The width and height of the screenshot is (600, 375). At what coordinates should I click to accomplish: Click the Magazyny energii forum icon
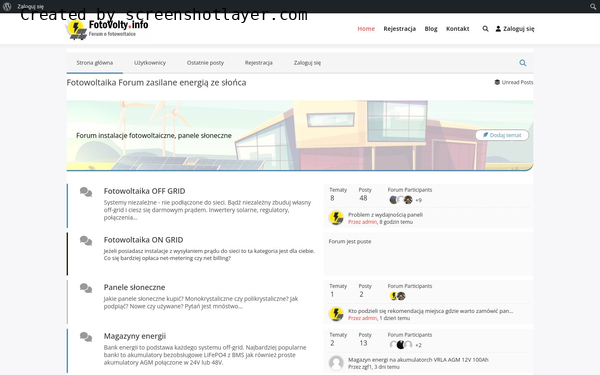coord(86,337)
